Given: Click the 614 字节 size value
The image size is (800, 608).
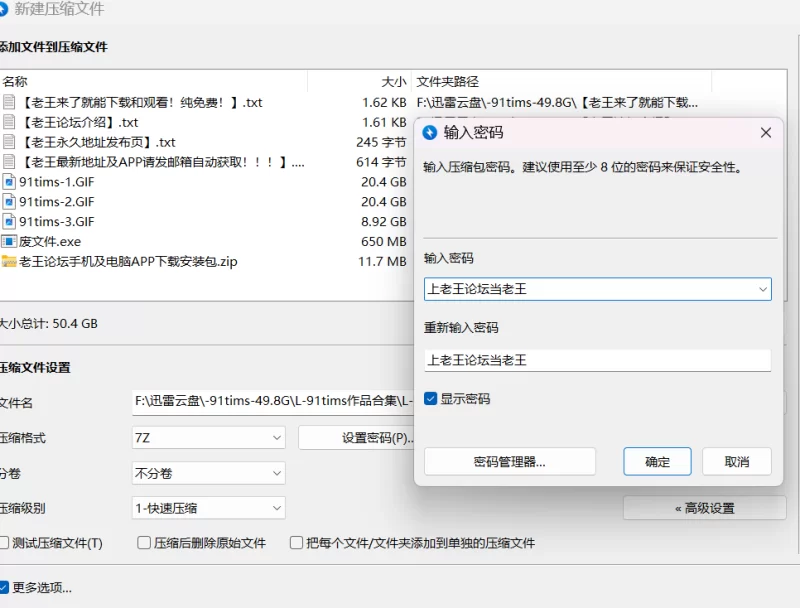Looking at the screenshot, I should 381,162.
